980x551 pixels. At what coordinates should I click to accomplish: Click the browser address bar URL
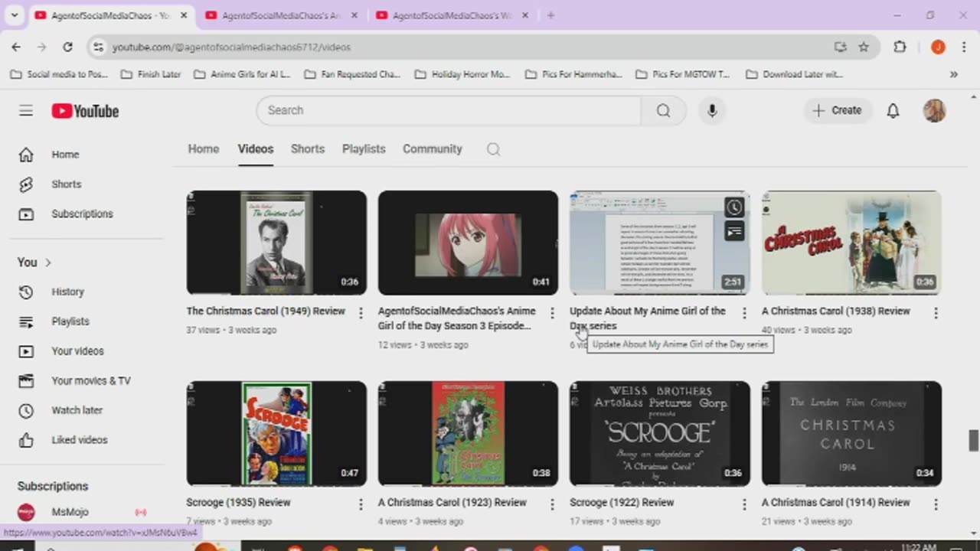[231, 47]
